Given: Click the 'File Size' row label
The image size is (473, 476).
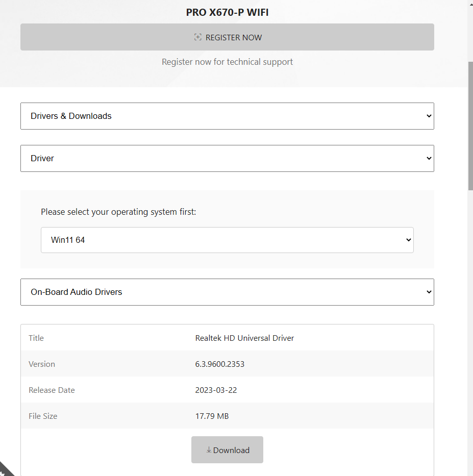Looking at the screenshot, I should (x=43, y=416).
